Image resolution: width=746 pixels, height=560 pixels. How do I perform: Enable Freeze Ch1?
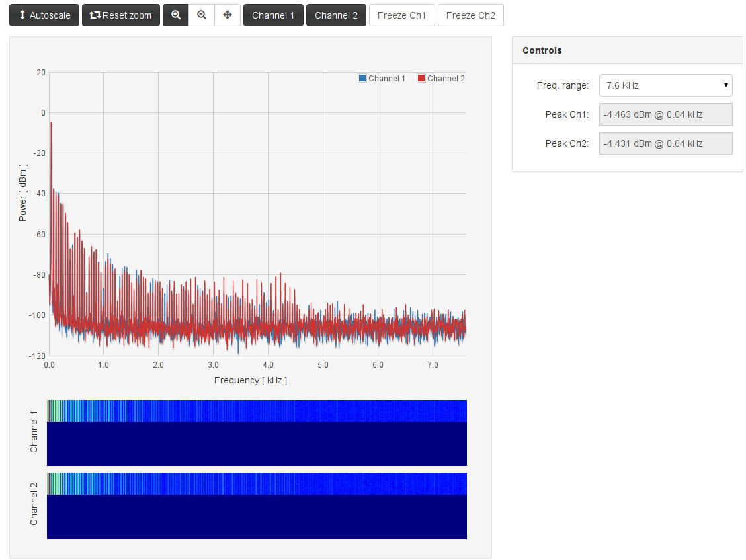coord(401,15)
